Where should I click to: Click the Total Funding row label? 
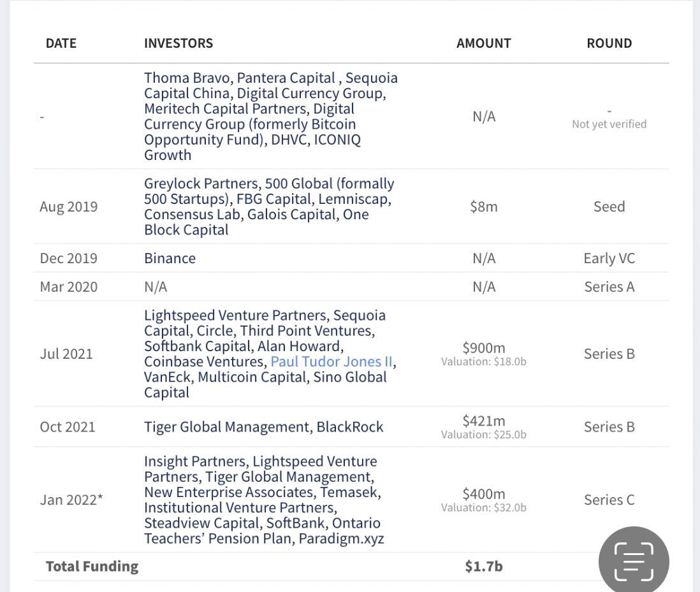(x=92, y=566)
